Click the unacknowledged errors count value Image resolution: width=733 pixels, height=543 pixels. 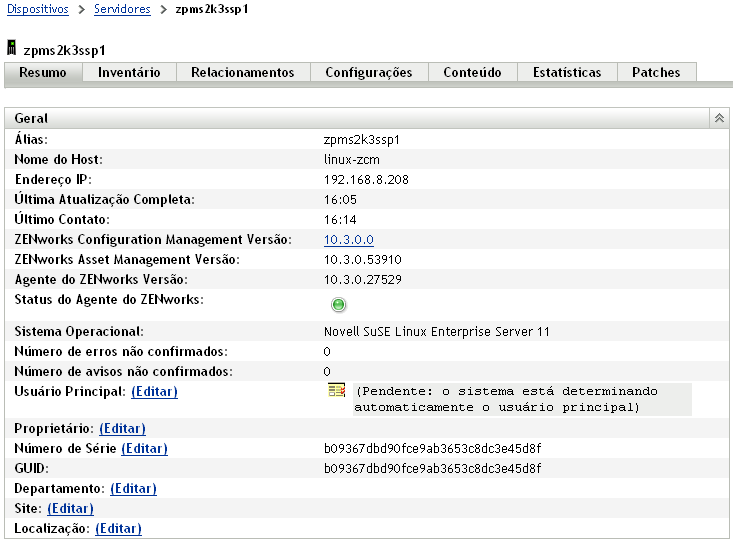(327, 352)
